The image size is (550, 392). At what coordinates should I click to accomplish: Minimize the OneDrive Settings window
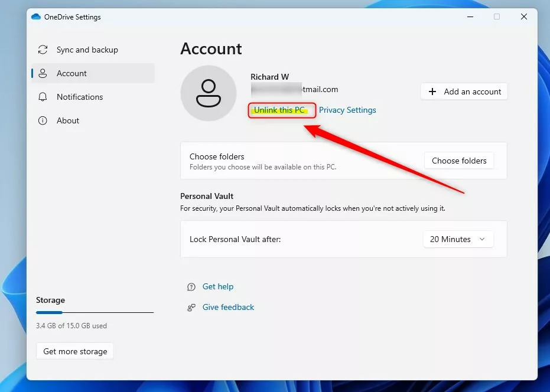470,17
